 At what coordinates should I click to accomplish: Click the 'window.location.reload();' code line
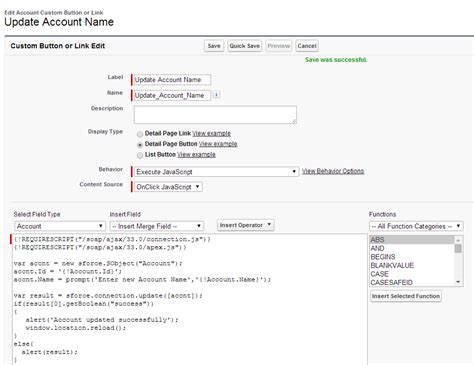[76, 328]
